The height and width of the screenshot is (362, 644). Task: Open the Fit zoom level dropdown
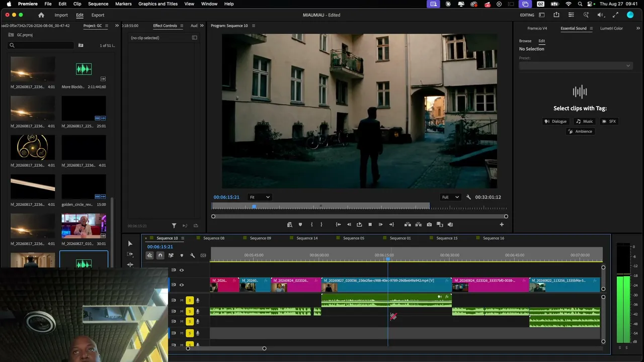point(260,197)
